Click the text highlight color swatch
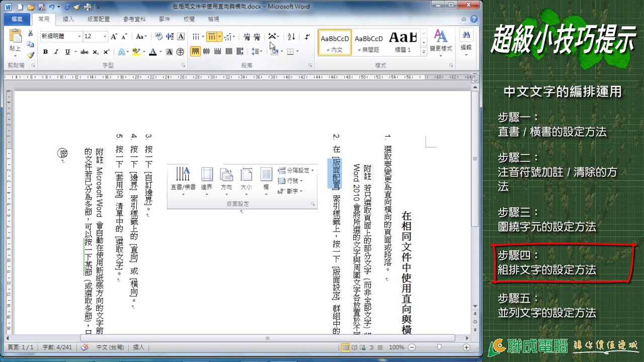Viewport: 644px width, 362px height. 135,51
